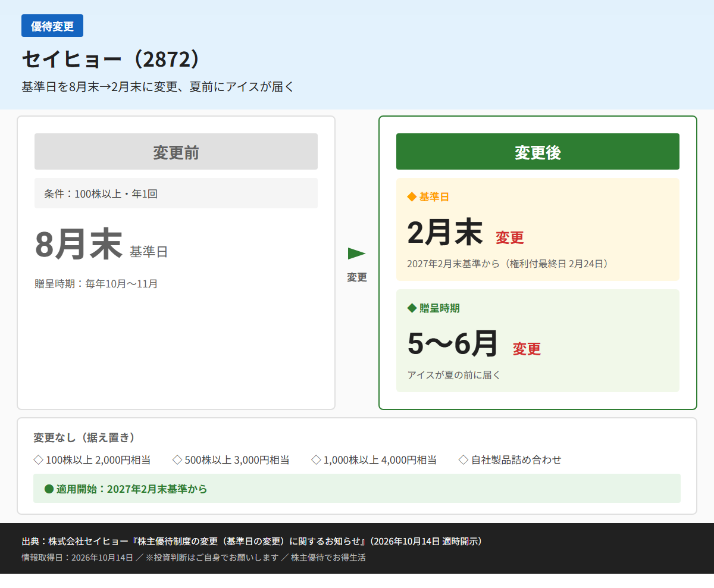Click the 出典 source line in footer
The height and width of the screenshot is (588, 714).
pyautogui.click(x=253, y=542)
